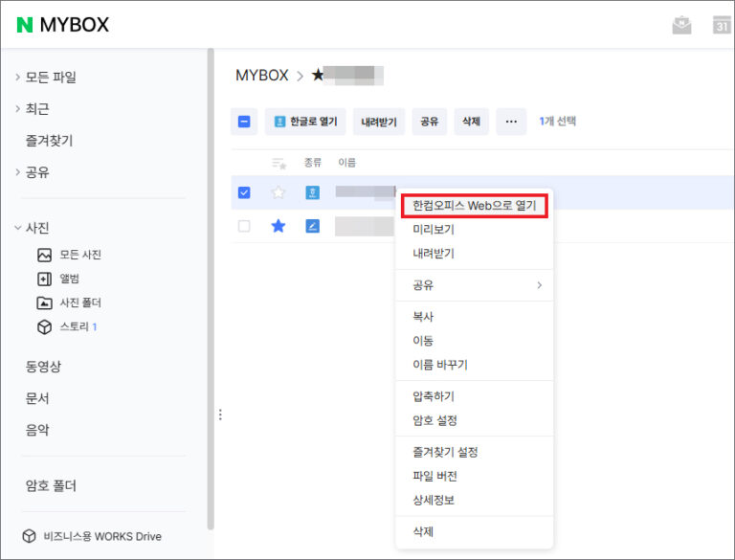Toggle the select-all checkbox in toolbar
This screenshot has height=560, width=735.
(244, 122)
